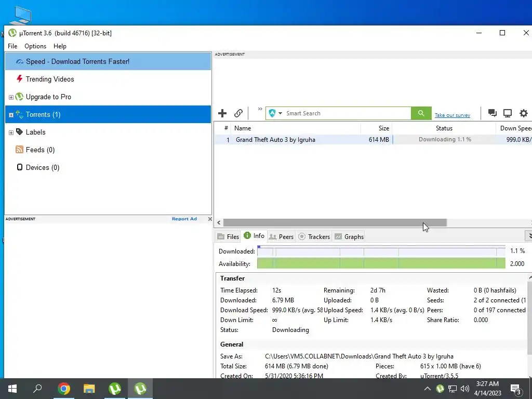Sort by the # column header

pyautogui.click(x=222, y=128)
